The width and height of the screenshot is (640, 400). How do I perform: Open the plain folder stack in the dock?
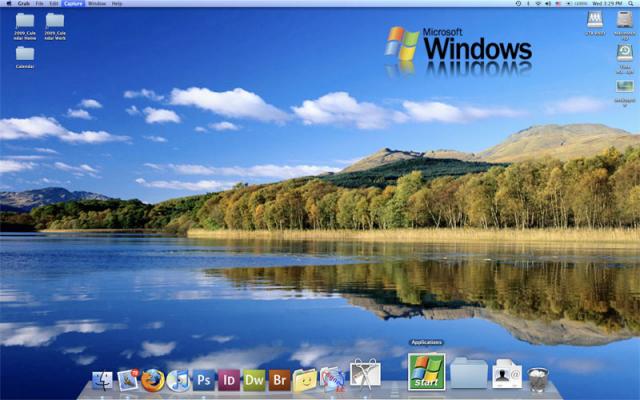(x=469, y=373)
